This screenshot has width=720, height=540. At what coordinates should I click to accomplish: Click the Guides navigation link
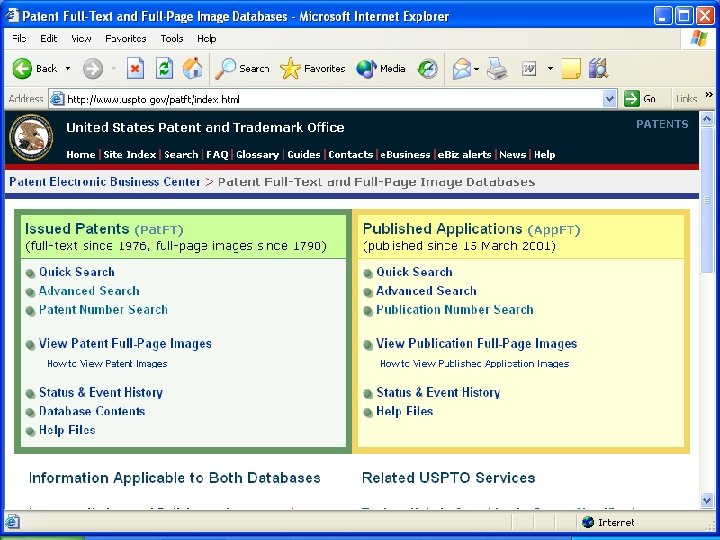(x=304, y=155)
